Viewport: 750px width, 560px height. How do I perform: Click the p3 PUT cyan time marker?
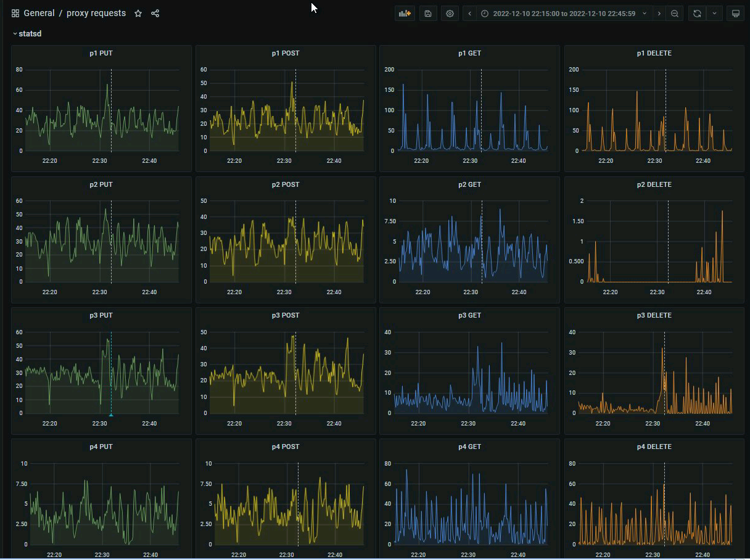111,414
